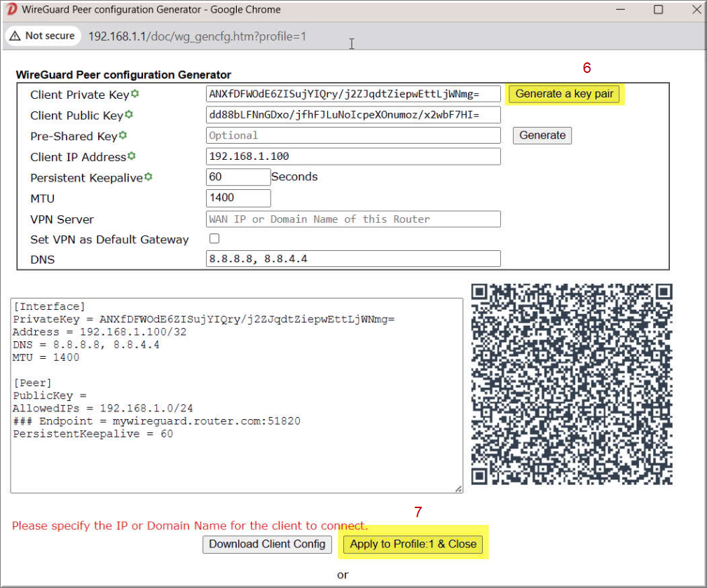Click the DNS field 8.8.8.8, 8.8.4.4
The image size is (707, 588).
point(353,259)
